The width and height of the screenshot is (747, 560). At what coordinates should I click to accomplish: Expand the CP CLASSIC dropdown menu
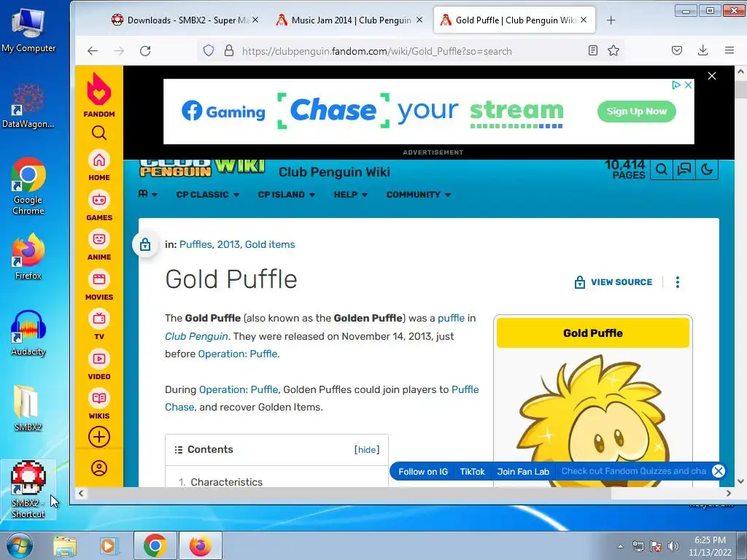point(208,195)
